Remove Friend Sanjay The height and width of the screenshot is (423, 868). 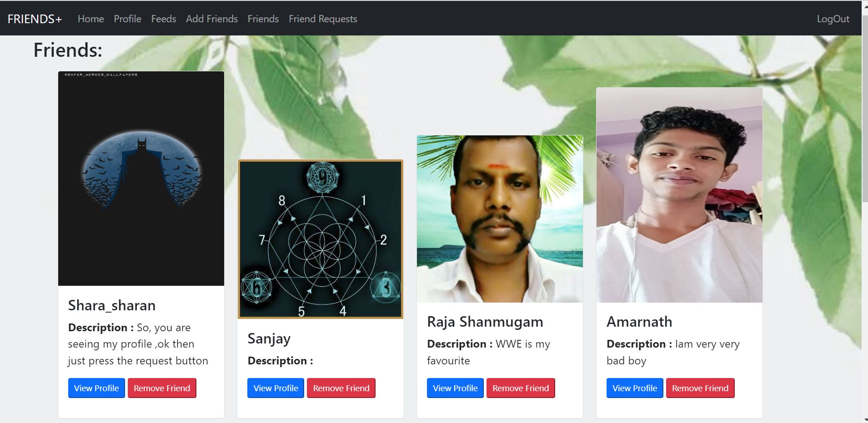point(341,388)
